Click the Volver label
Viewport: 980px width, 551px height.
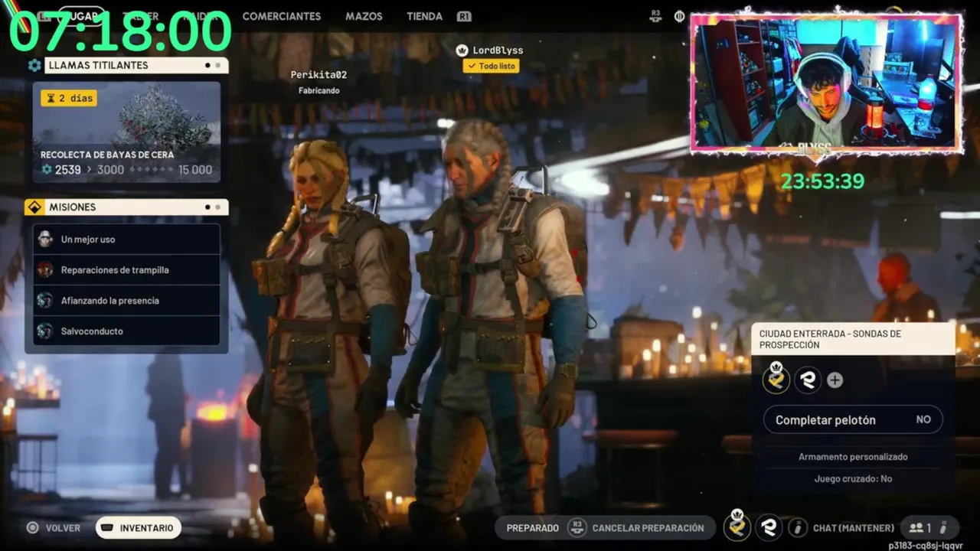pos(63,528)
